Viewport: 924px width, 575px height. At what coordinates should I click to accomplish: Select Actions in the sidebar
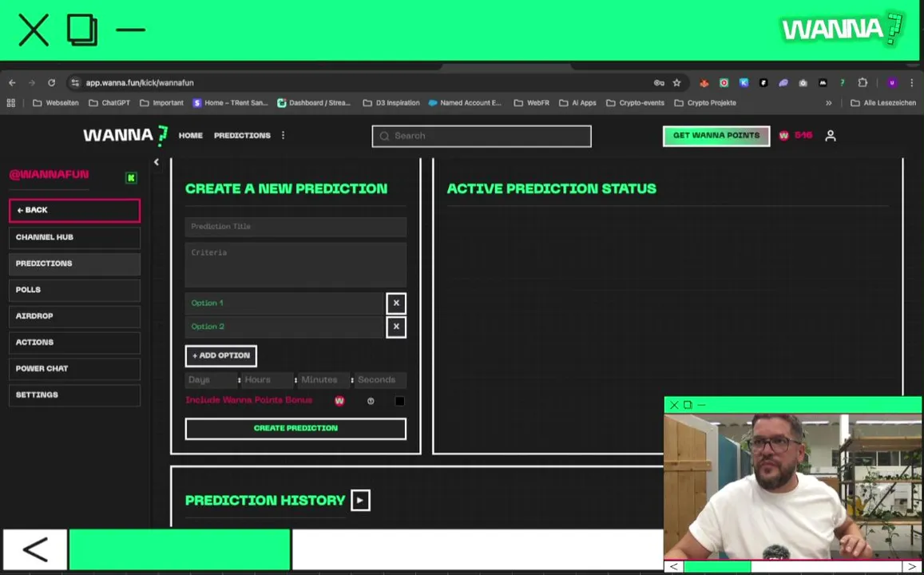click(75, 343)
